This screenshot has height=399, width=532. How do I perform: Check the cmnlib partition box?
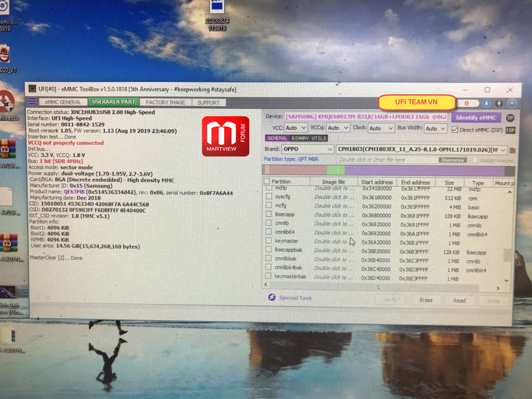[x=268, y=223]
